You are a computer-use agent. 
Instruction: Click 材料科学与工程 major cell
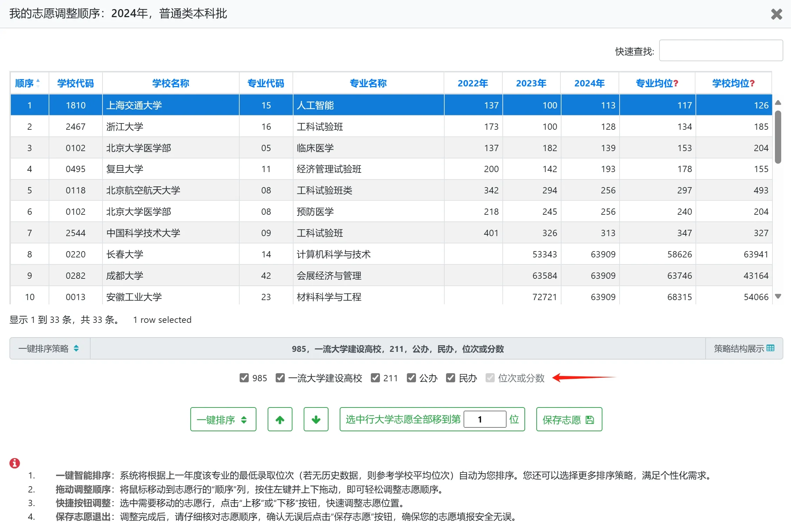pos(368,296)
